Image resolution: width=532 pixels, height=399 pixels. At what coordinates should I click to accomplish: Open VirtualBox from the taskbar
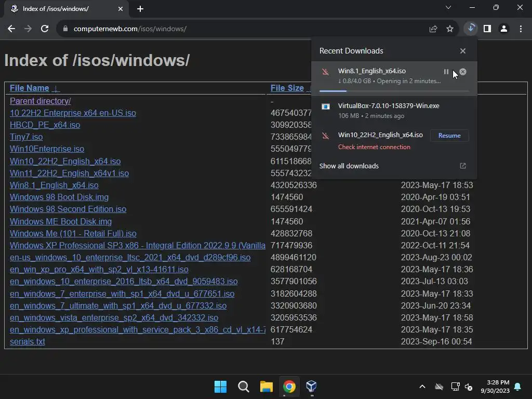pyautogui.click(x=312, y=387)
